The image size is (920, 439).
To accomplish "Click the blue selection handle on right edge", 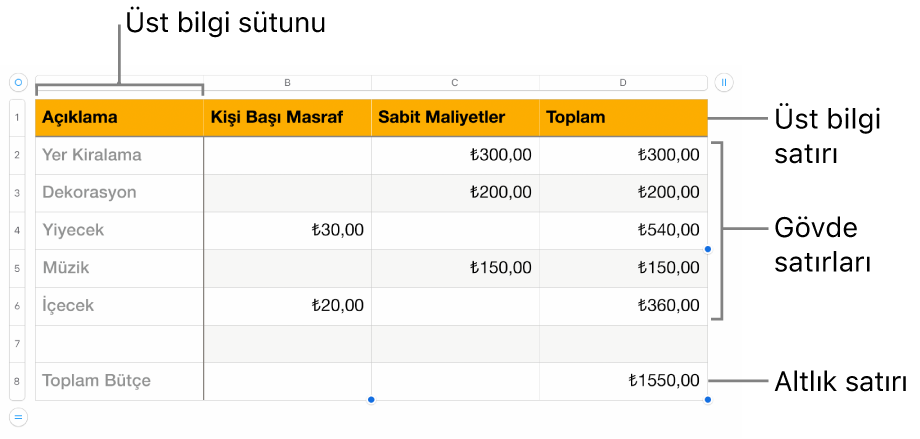I will pos(708,249).
